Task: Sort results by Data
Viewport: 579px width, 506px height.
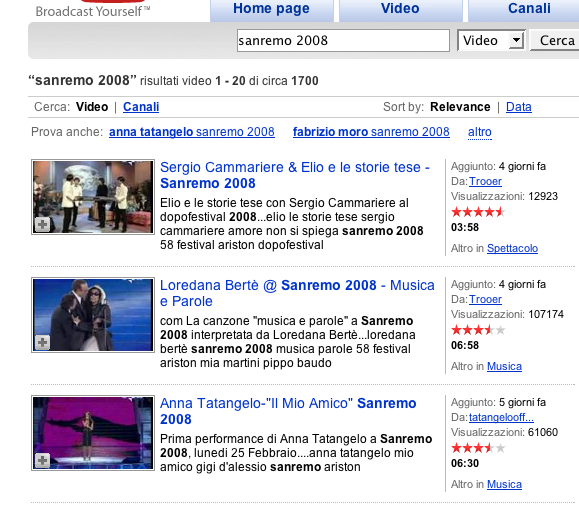Action: (x=519, y=107)
